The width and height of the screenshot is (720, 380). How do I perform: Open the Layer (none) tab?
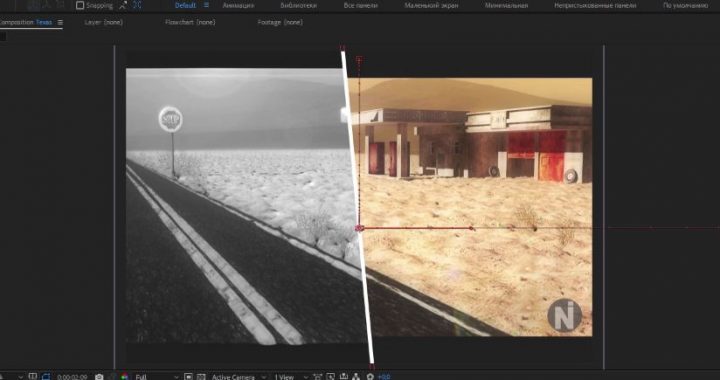[104, 22]
